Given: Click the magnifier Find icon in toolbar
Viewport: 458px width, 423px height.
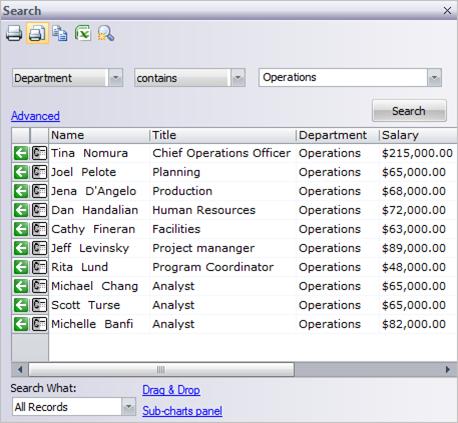Looking at the screenshot, I should click(x=106, y=33).
